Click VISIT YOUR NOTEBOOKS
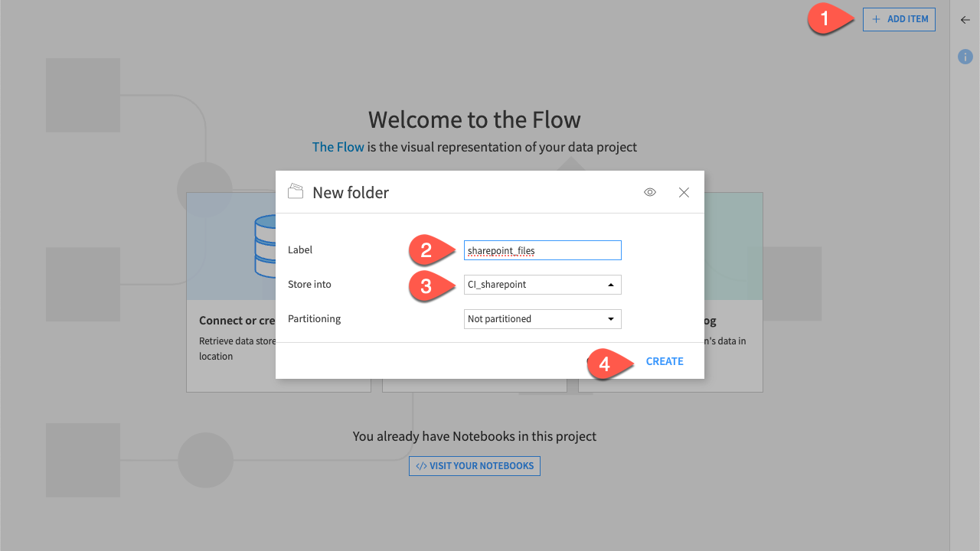Viewport: 980px width, 551px height. point(474,465)
